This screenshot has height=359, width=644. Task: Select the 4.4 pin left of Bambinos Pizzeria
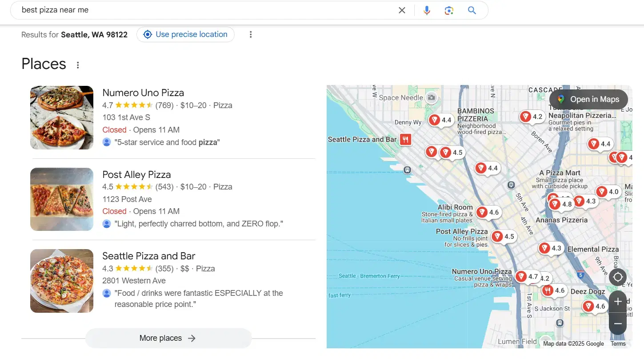coord(440,120)
